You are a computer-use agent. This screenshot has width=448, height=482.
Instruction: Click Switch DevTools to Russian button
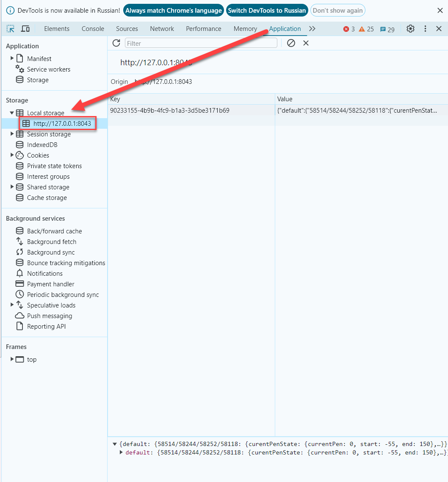point(267,11)
